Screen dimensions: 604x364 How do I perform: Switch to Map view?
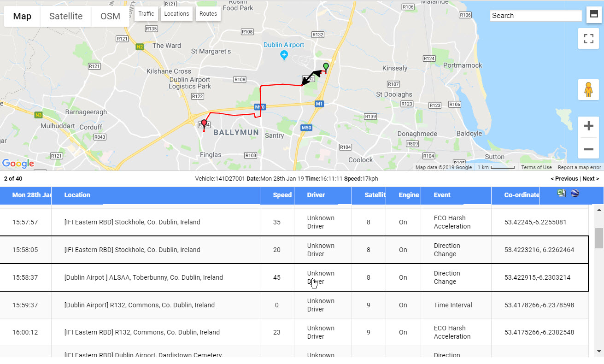(x=22, y=17)
